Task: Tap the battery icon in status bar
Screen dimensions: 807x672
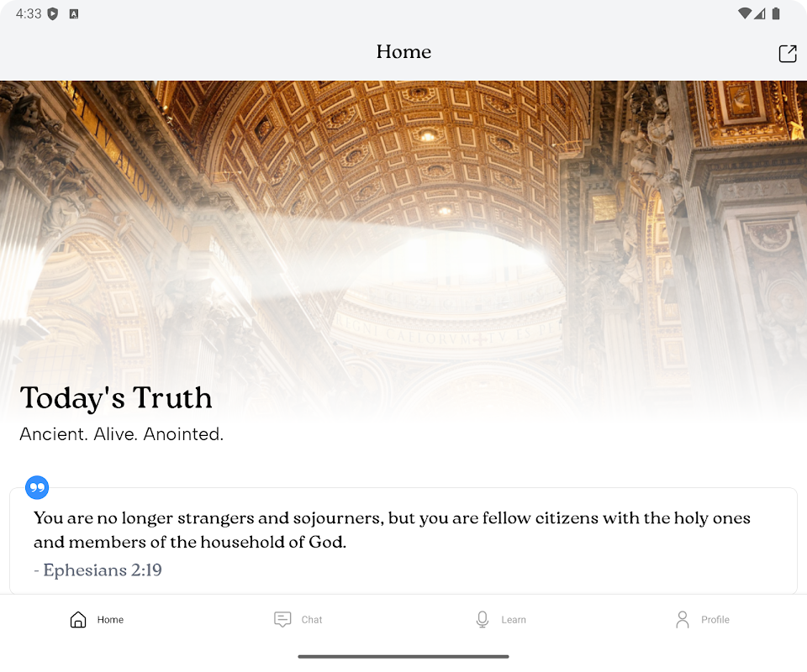Action: pos(776,13)
